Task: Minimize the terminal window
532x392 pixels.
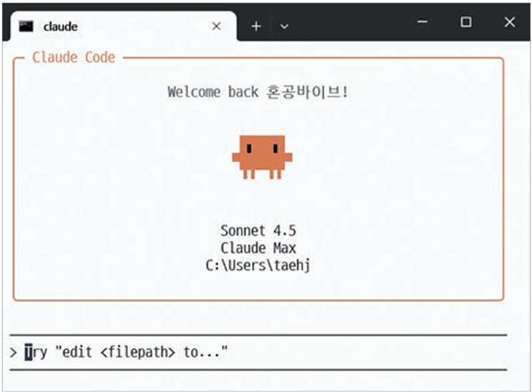Action: tap(422, 22)
